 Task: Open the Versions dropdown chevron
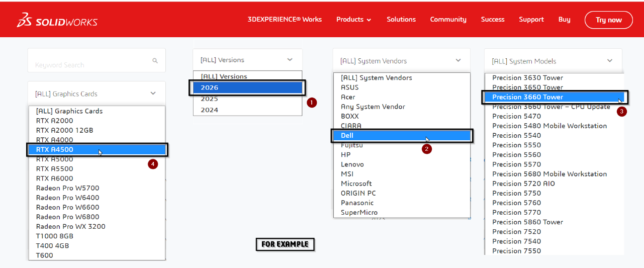pyautogui.click(x=290, y=60)
